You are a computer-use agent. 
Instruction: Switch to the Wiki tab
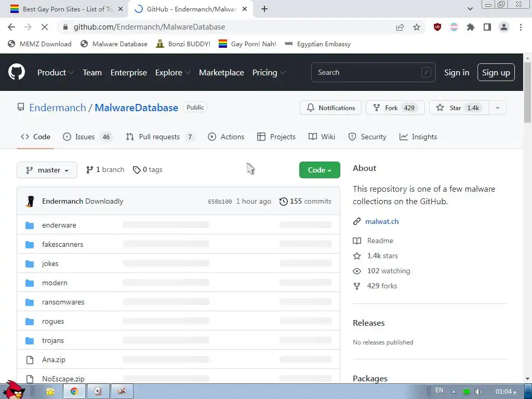322,137
